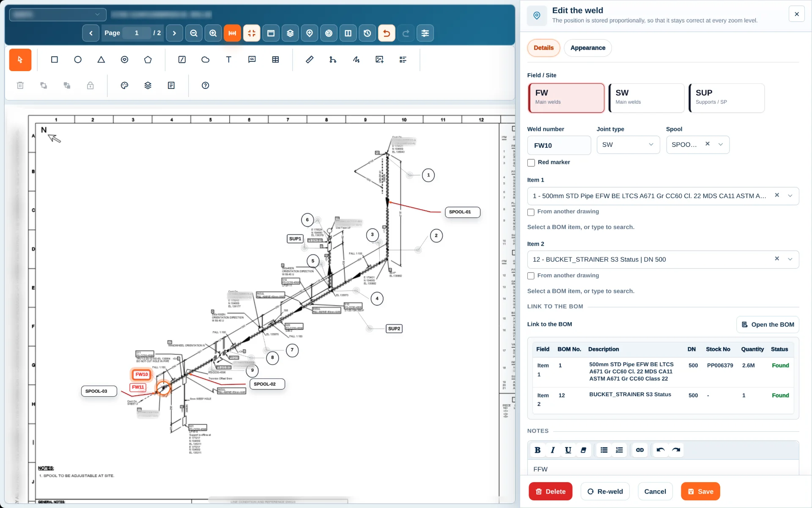Go to the previous page
Screen dimensions: 812x508
(x=91, y=33)
